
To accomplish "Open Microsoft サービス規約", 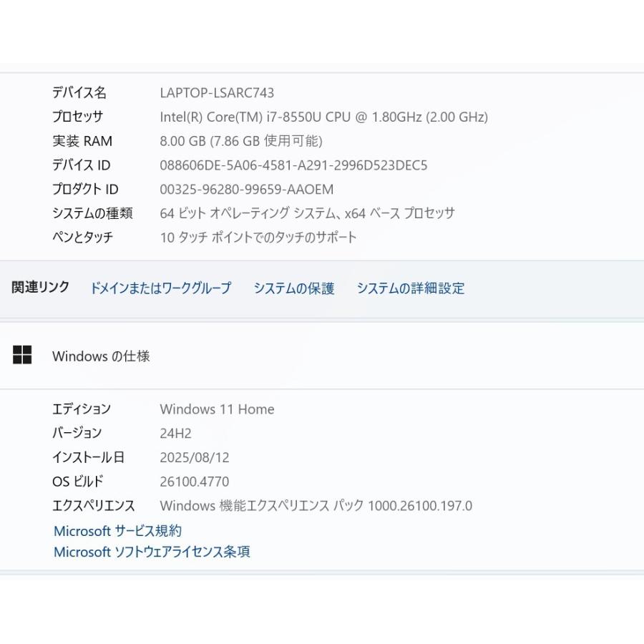I will [117, 531].
